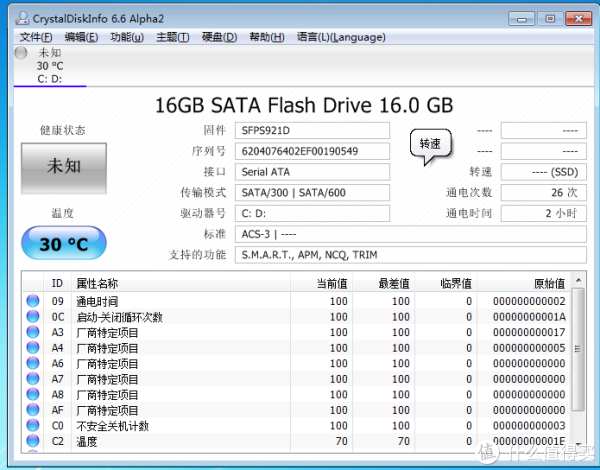
Task: Click the blue status orb for row 0C
Action: click(33, 317)
